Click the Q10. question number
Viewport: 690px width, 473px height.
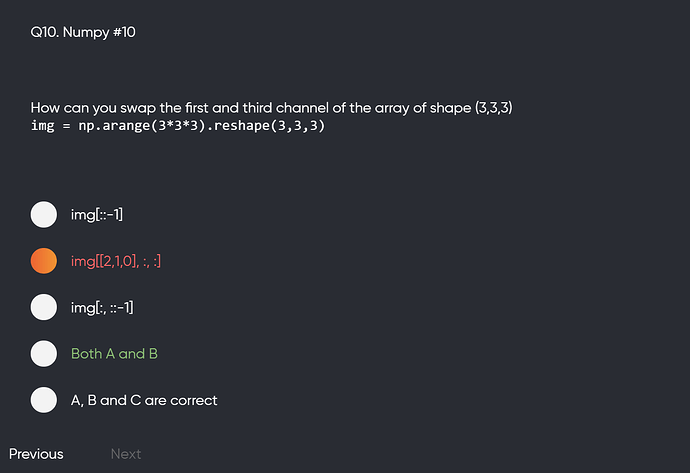44,33
